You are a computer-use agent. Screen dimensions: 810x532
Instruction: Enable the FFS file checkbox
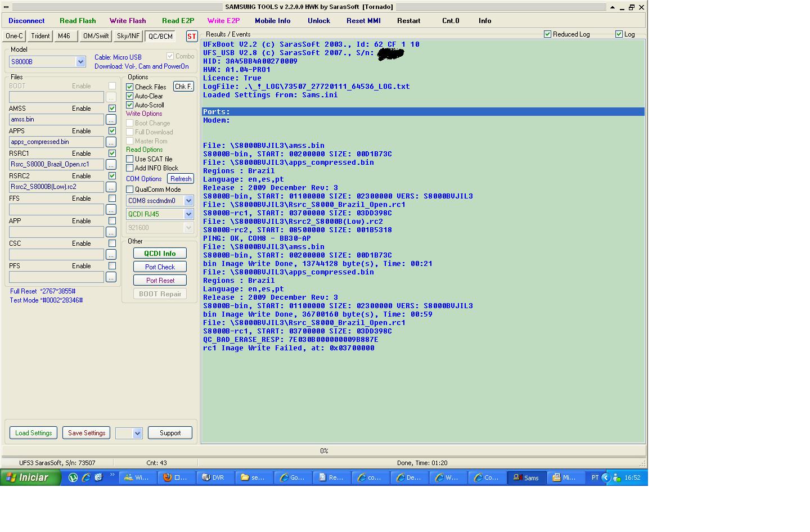112,199
